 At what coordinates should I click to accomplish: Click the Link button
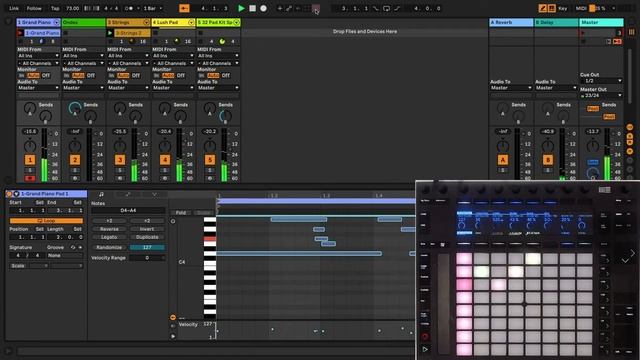click(x=14, y=8)
